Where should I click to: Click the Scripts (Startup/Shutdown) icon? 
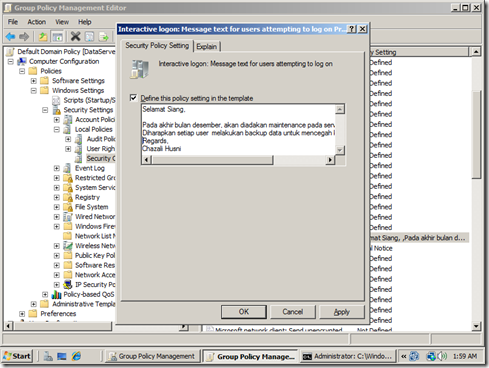click(x=56, y=100)
